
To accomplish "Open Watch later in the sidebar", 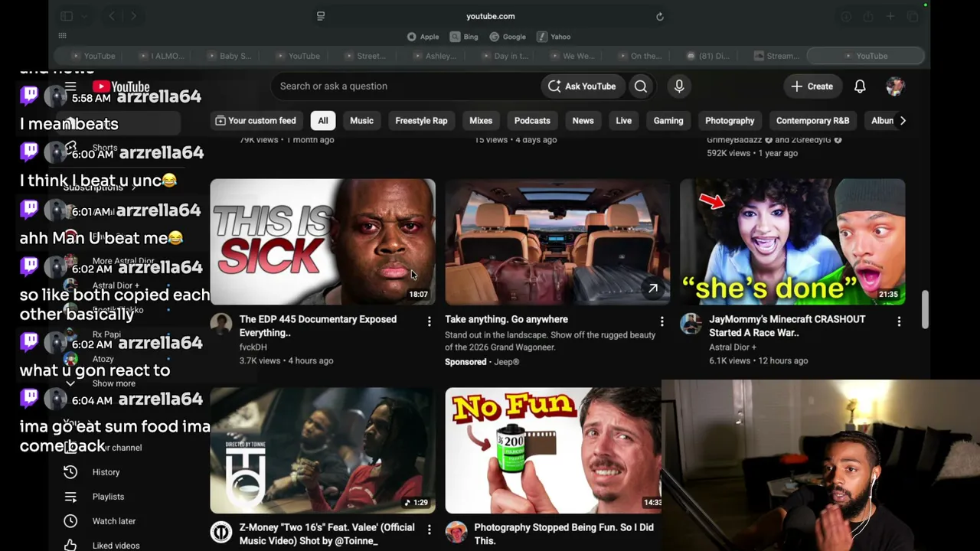I will point(113,521).
